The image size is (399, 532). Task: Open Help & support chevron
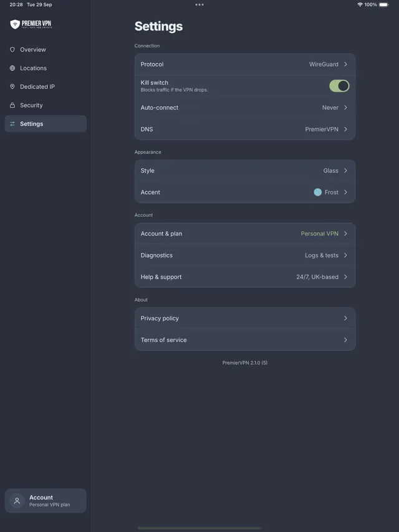click(x=345, y=277)
